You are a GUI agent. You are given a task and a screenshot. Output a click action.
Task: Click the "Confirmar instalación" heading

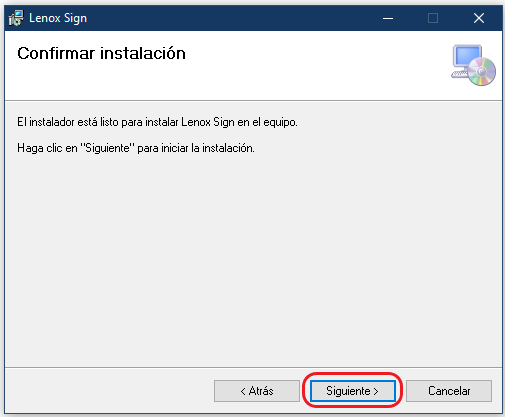101,53
